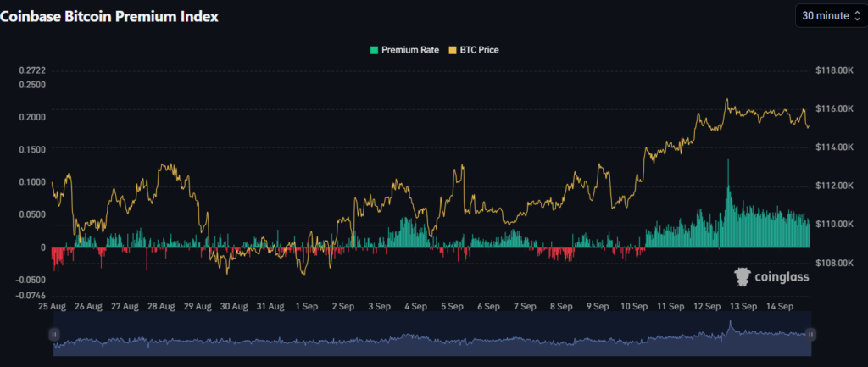Click the $112.00K price axis label
Image resolution: width=868 pixels, height=367 pixels.
(835, 186)
